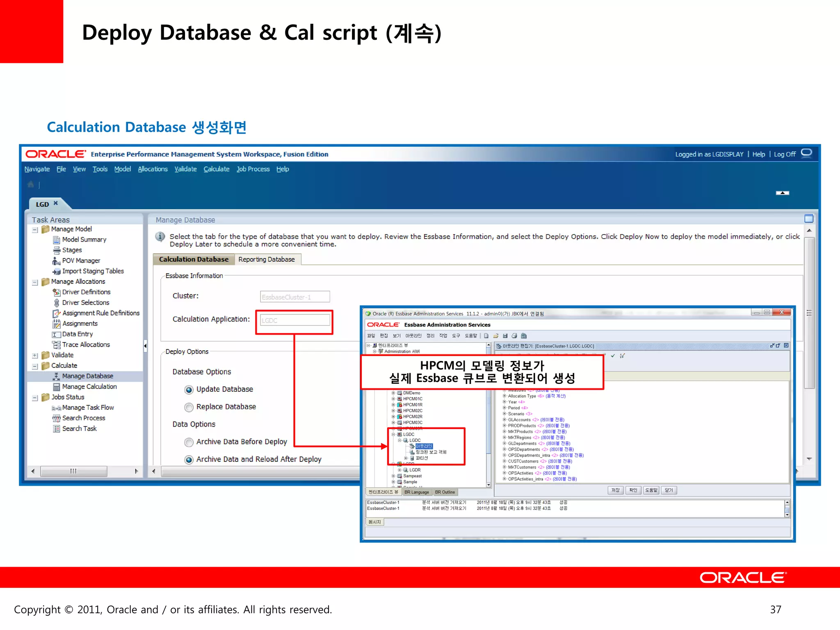Click the New document icon in Essbase toolbar
Screen dimensions: 840x630
click(486, 336)
